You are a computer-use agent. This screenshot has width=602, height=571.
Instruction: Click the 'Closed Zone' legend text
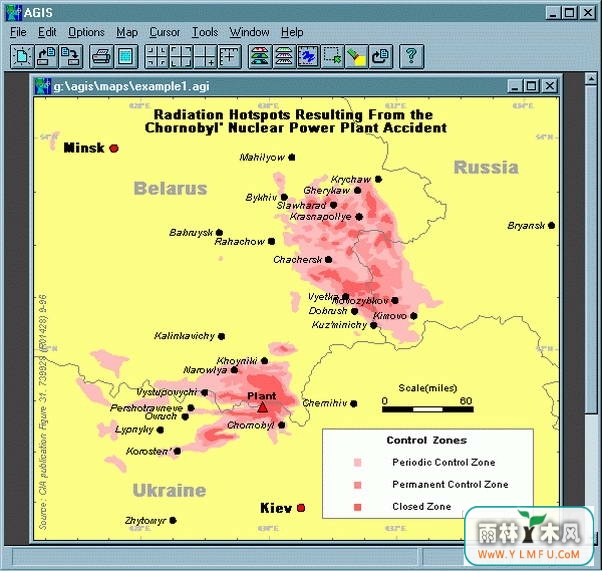pyautogui.click(x=422, y=506)
